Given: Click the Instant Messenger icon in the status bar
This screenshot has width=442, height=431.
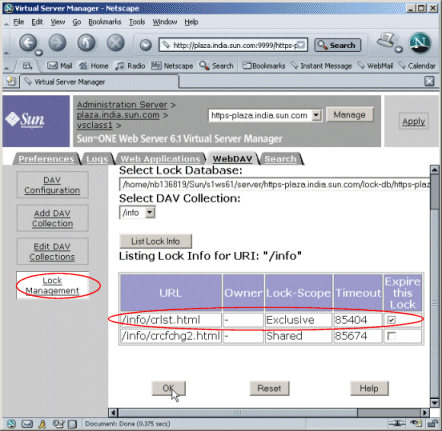Looking at the screenshot, I should (42, 424).
